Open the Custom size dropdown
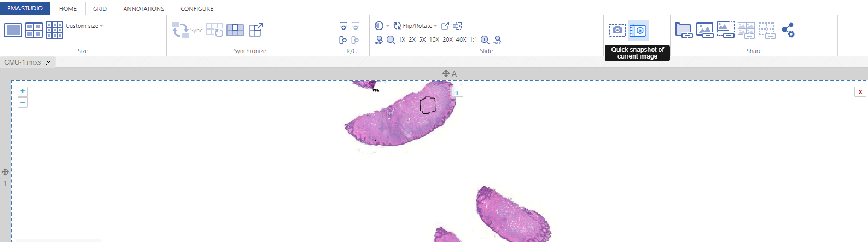Viewport: 868px width, 242px height. pyautogui.click(x=84, y=26)
